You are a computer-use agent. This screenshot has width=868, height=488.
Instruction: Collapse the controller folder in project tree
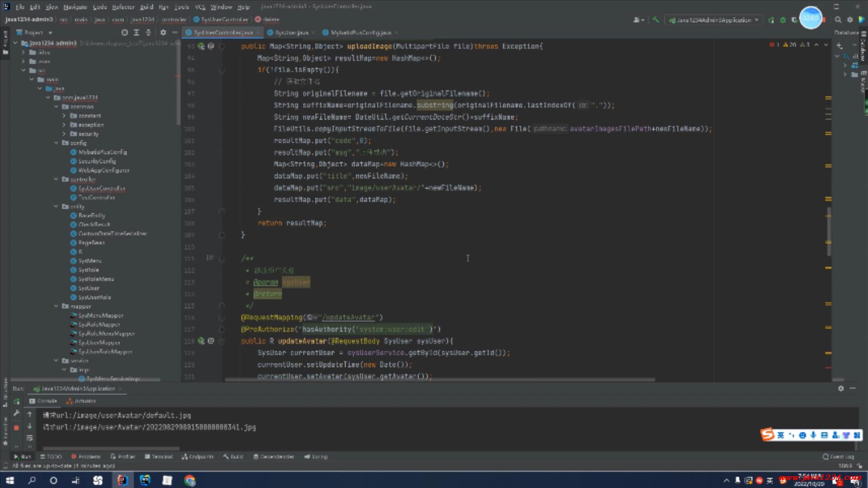[x=56, y=179]
